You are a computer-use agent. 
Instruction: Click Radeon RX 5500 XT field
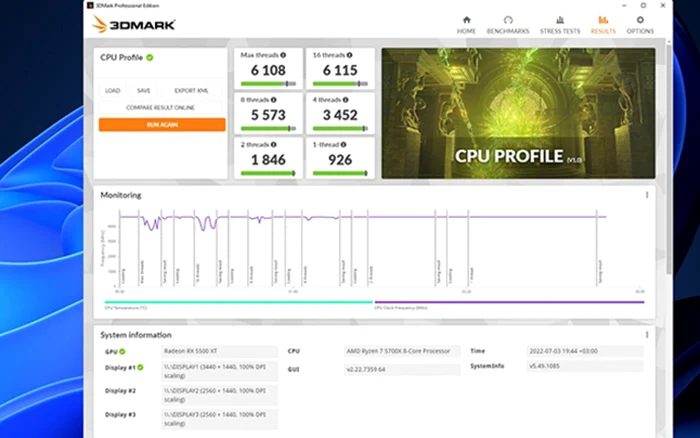(219, 351)
